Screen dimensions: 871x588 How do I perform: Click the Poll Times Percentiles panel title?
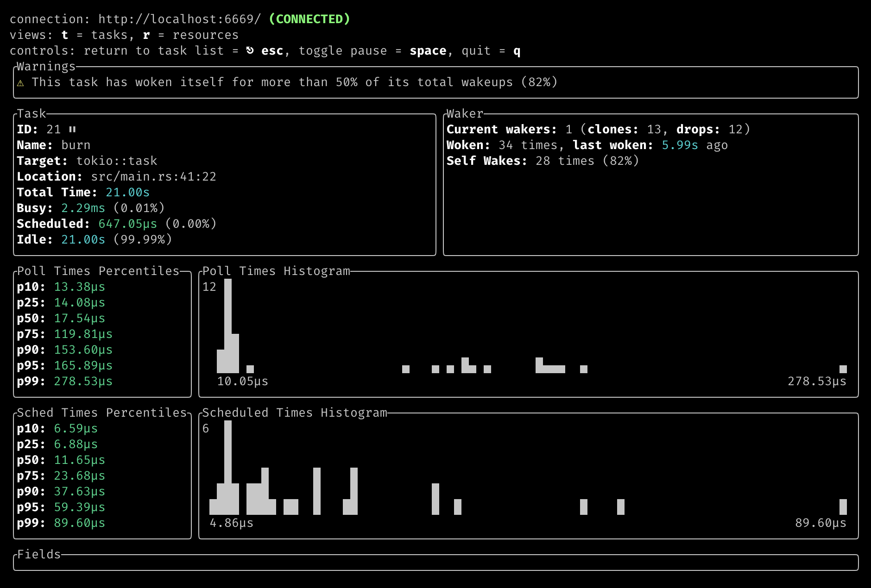[x=98, y=271]
